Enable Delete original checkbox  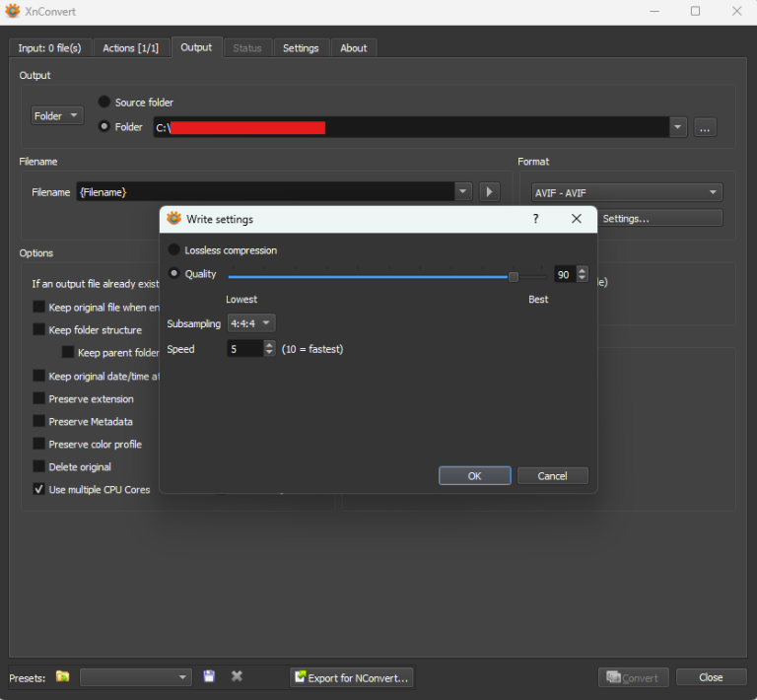(x=38, y=466)
